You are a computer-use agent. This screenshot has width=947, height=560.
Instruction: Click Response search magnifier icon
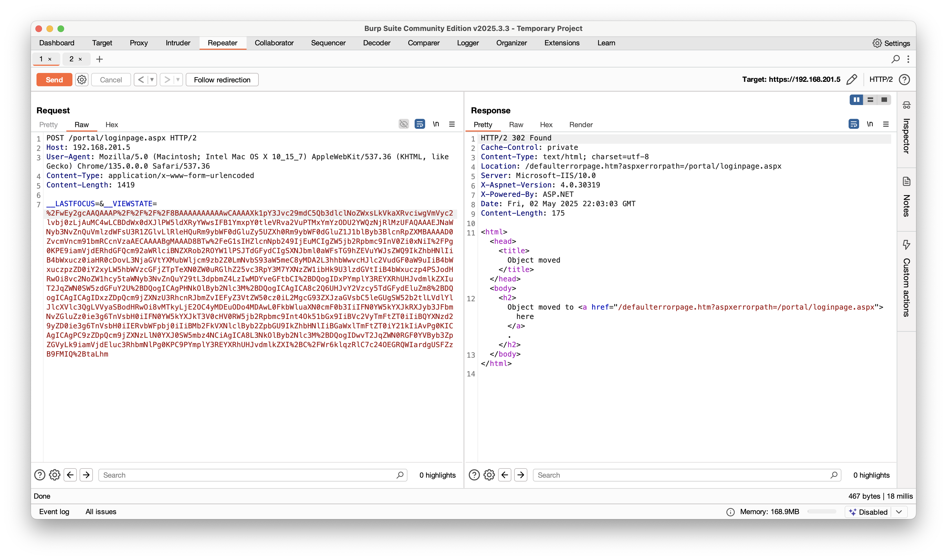click(x=834, y=475)
